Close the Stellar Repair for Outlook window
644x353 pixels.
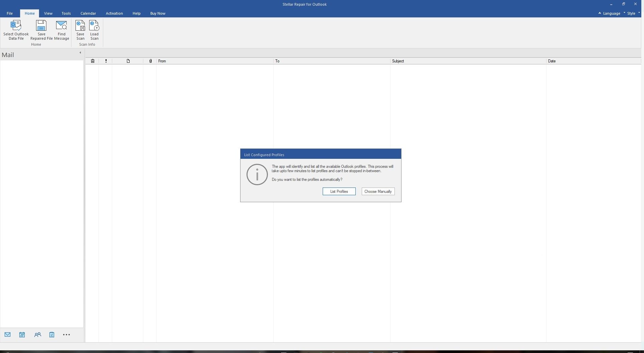635,4
